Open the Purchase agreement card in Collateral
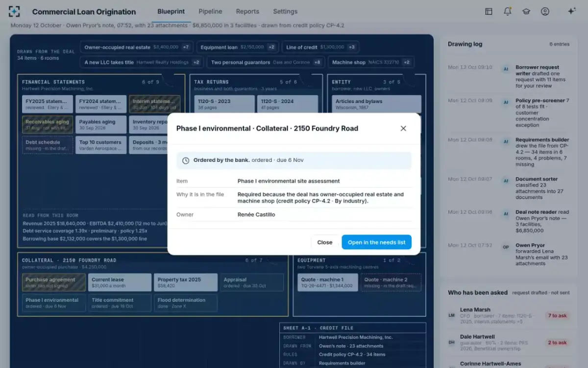This screenshot has height=368, width=588. [54, 282]
